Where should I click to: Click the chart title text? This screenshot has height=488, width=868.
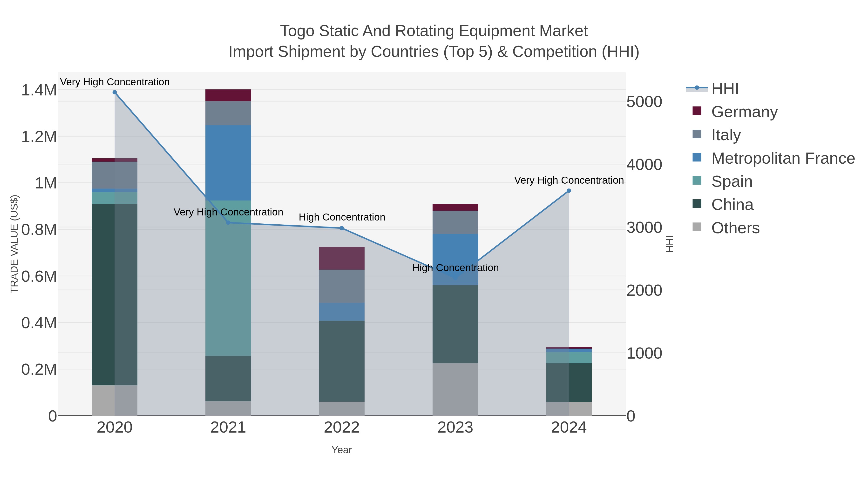[x=434, y=41]
